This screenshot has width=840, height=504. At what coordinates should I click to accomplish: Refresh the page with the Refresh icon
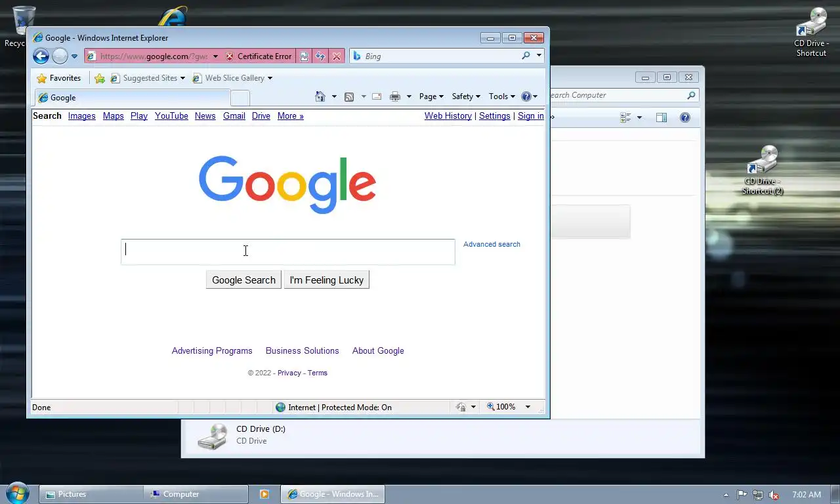point(320,56)
